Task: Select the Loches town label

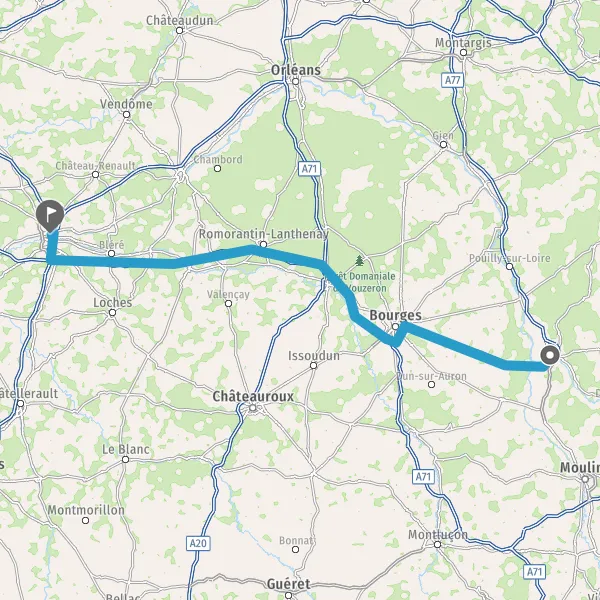Action: click(113, 303)
